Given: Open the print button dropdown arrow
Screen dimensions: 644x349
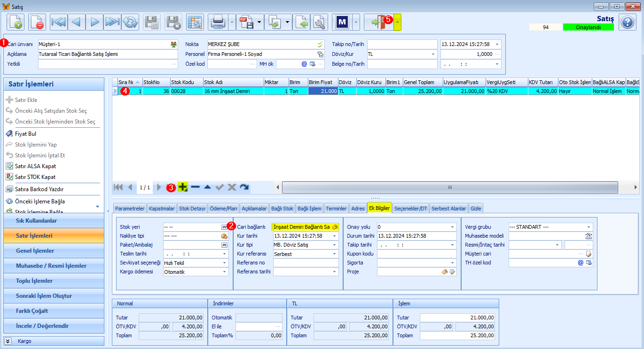Looking at the screenshot, I should 232,22.
